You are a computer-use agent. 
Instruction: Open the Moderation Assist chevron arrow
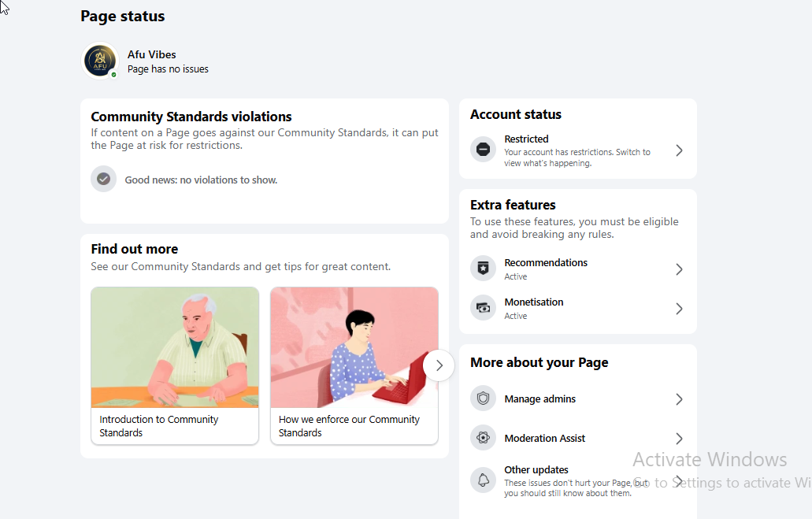click(x=679, y=439)
